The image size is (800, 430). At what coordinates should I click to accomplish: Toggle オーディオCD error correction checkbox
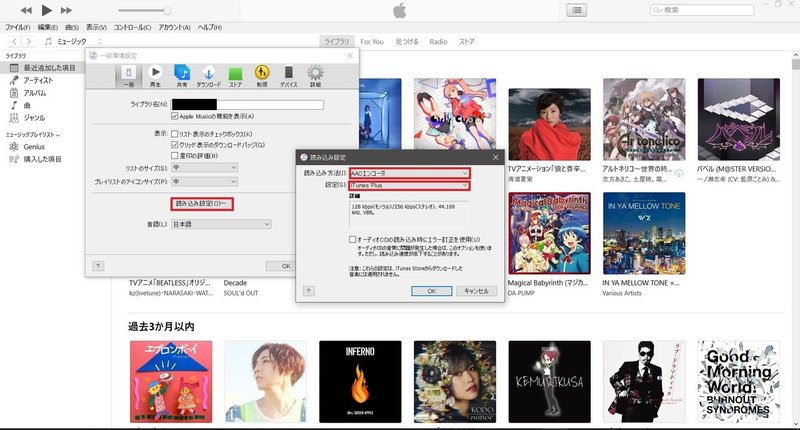(353, 239)
